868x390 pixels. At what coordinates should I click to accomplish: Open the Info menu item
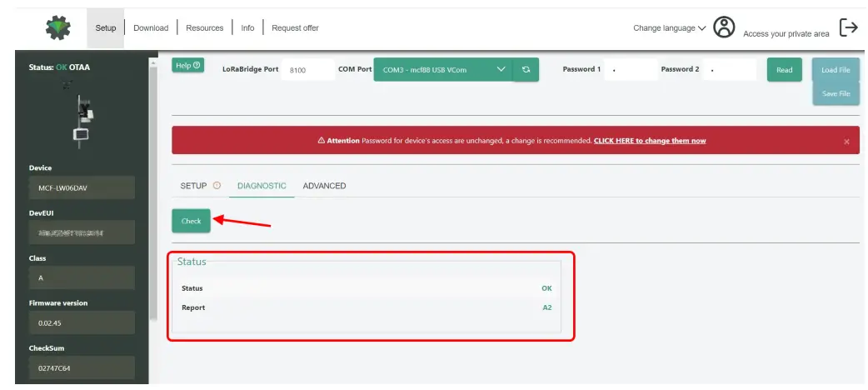click(247, 28)
